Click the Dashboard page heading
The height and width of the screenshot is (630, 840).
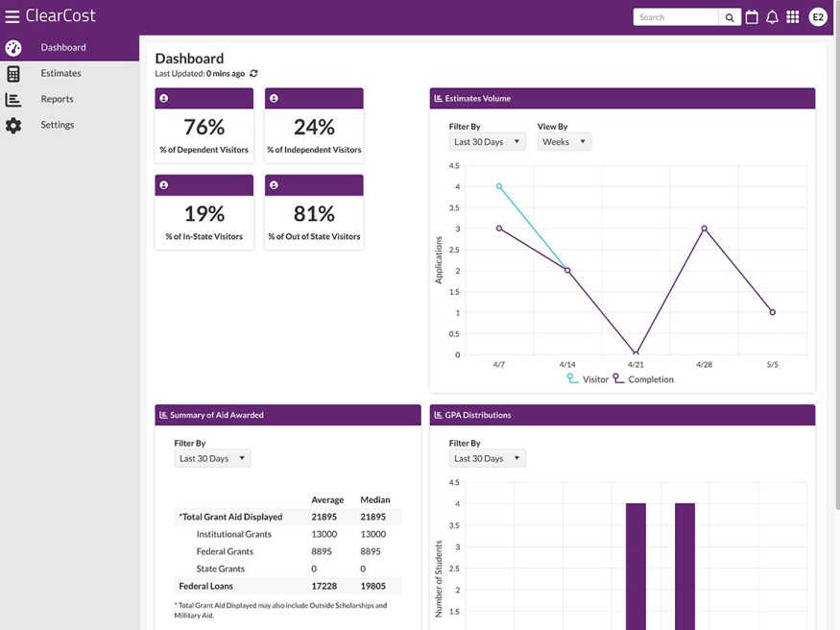(x=189, y=59)
